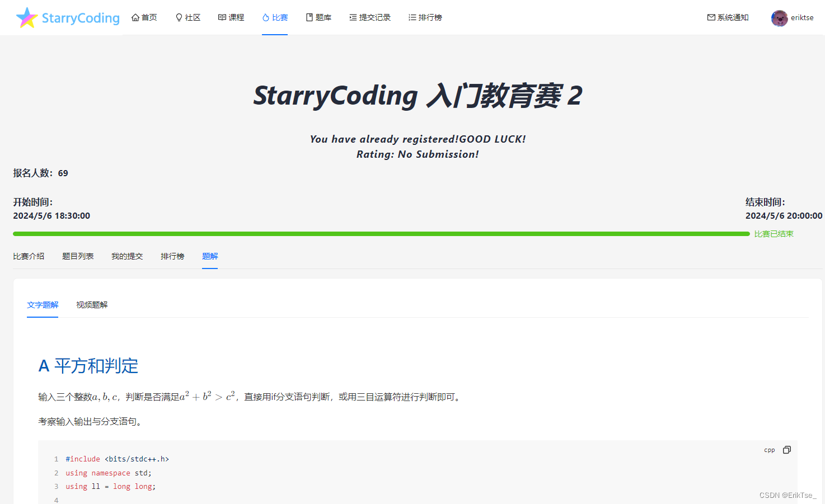Screen dimensions: 825x504
Task: Open the 题目列表 section
Action: point(78,256)
